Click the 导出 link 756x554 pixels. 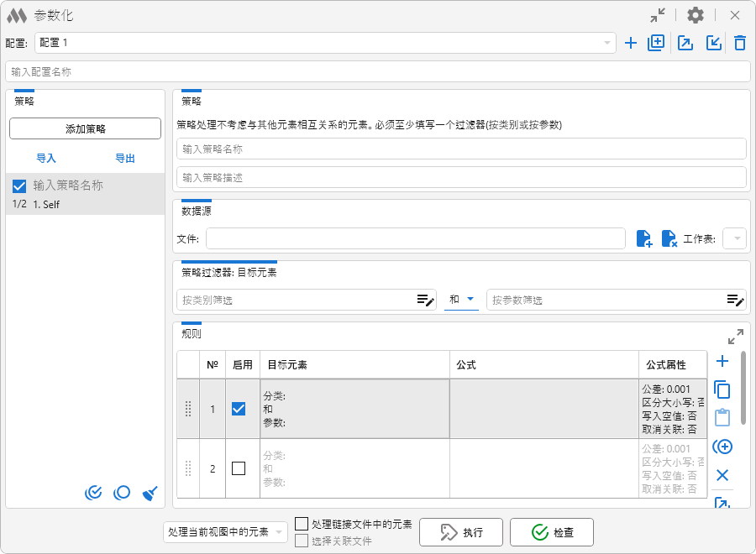(x=125, y=158)
